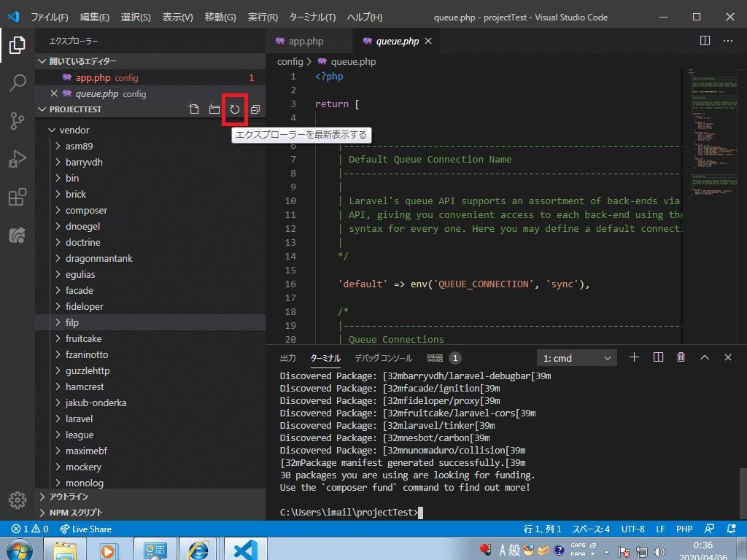
Task: Open the Edit (編集) menu
Action: pos(94,17)
